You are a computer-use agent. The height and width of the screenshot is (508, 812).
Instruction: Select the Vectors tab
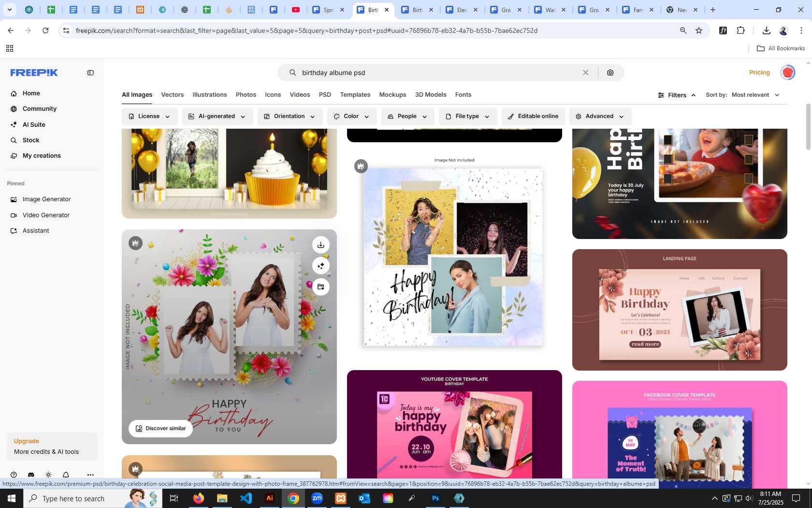172,95
